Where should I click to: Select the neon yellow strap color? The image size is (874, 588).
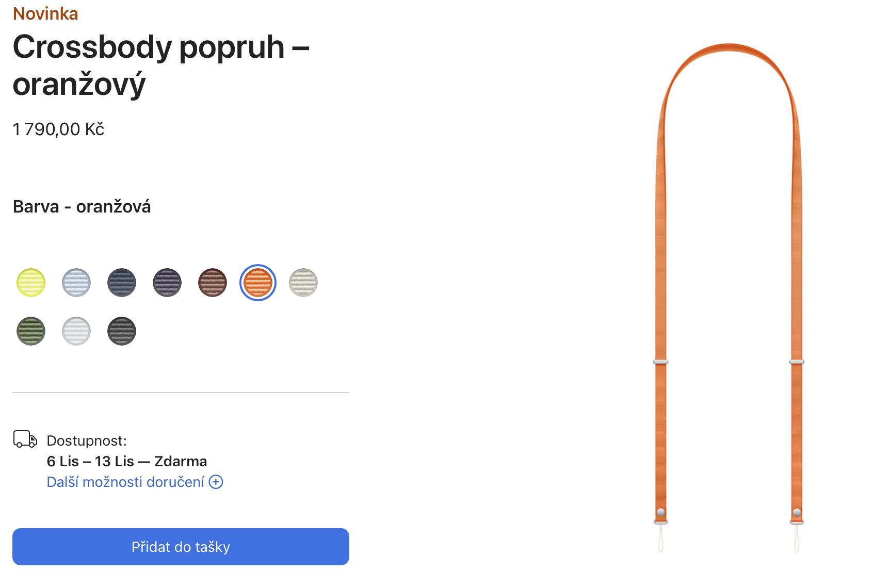pos(31,283)
